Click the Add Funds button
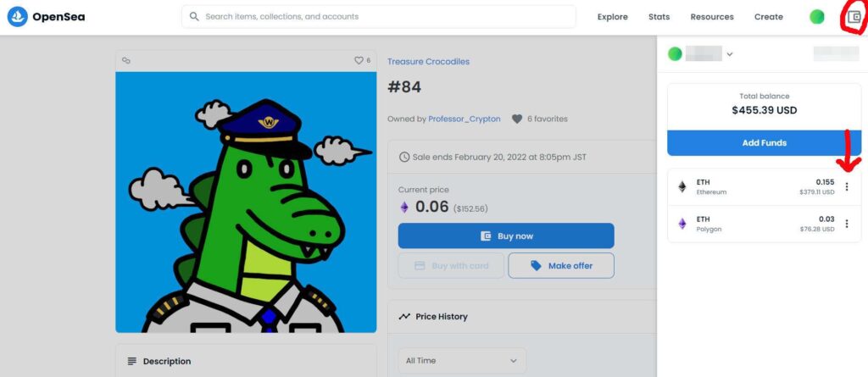 [764, 143]
